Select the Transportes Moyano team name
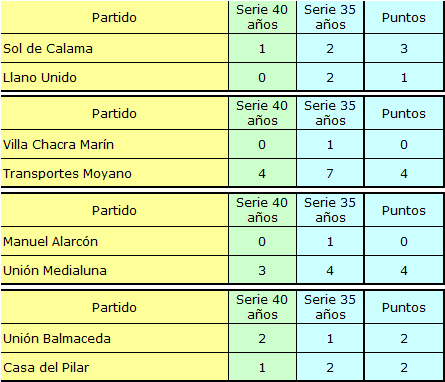The image size is (445, 382). [x=67, y=174]
